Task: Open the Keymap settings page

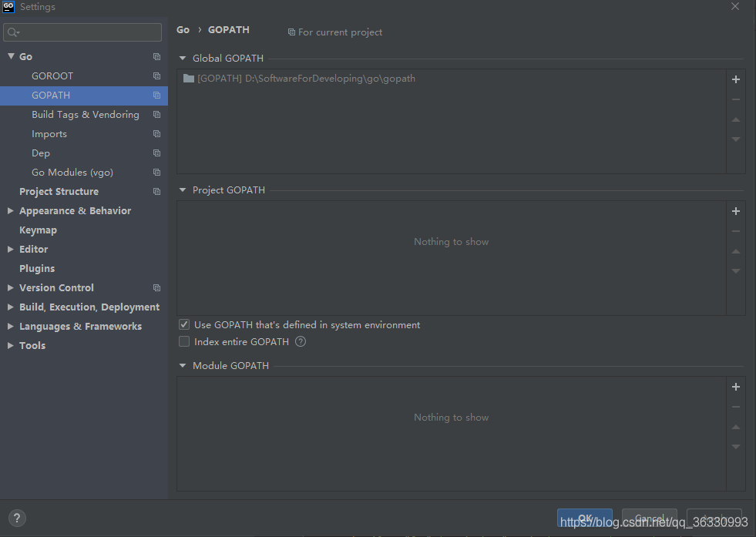Action: point(38,230)
